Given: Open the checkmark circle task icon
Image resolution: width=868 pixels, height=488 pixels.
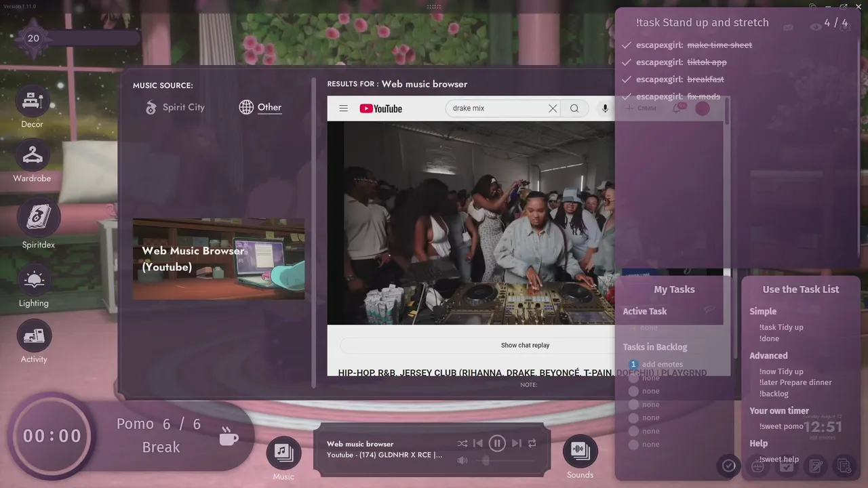Looking at the screenshot, I should (x=728, y=466).
